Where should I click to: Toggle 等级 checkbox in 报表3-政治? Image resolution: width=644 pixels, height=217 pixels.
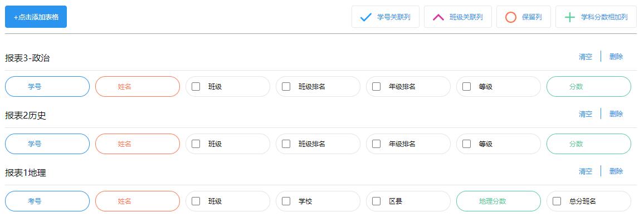tap(467, 87)
